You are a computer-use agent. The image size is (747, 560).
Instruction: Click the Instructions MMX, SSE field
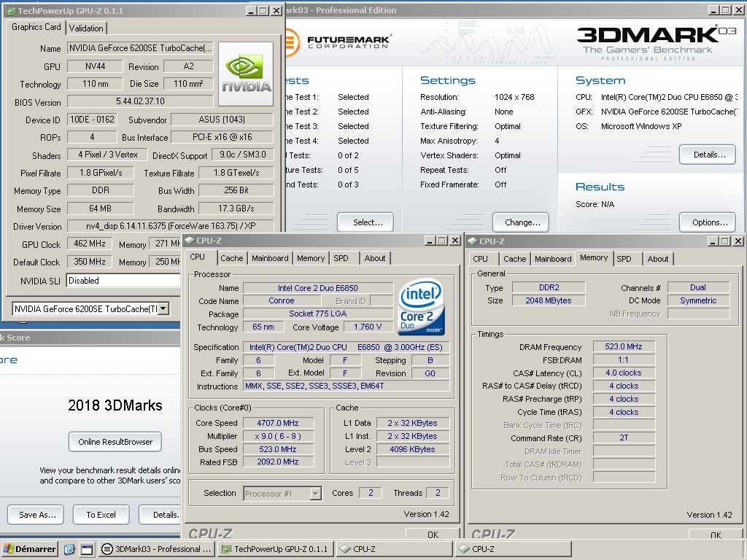(x=347, y=386)
